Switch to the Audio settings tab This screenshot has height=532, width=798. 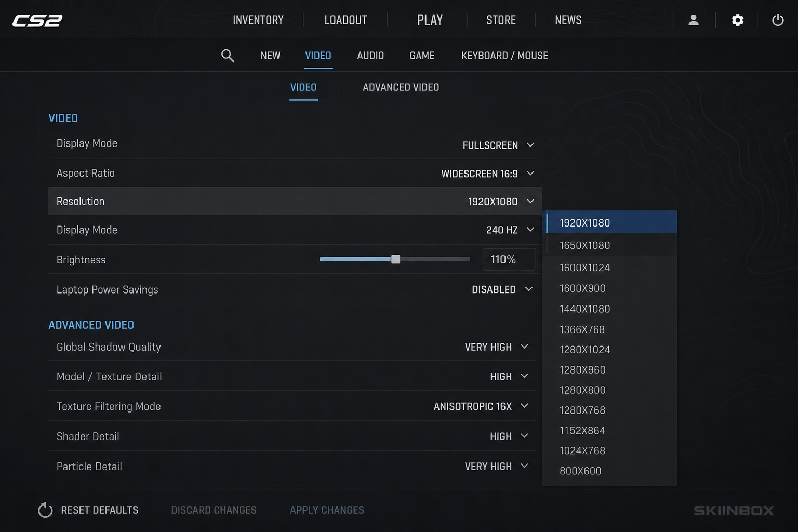[x=370, y=56]
